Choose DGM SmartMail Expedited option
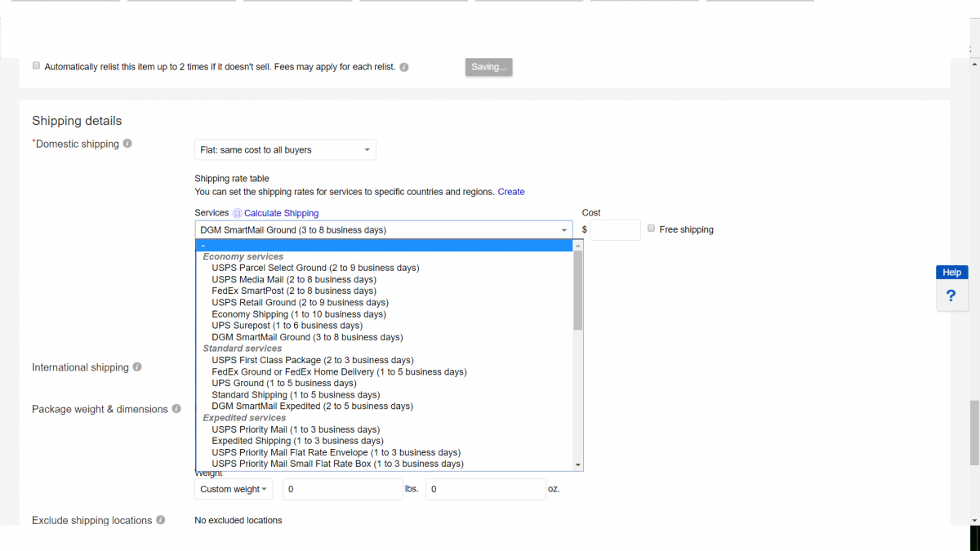The height and width of the screenshot is (551, 980). (x=385, y=406)
